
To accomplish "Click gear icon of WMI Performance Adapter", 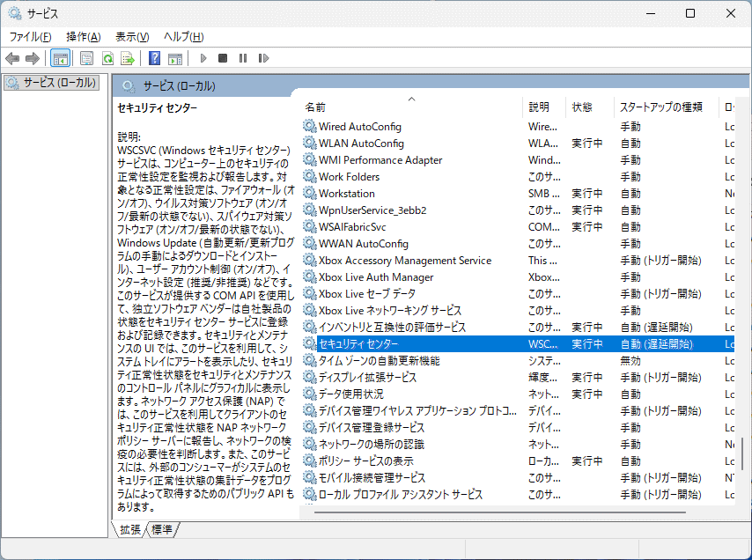I will [x=310, y=159].
